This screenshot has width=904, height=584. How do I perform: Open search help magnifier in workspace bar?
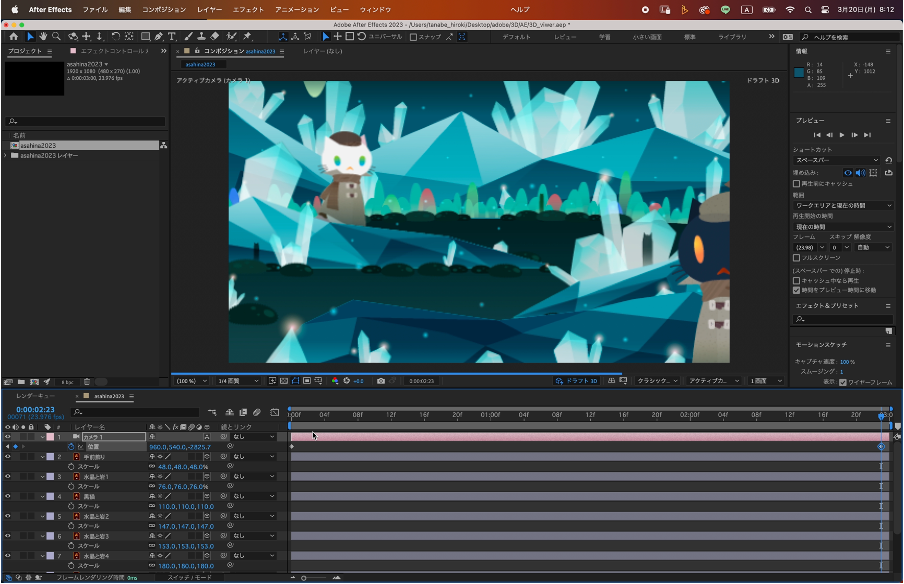[805, 37]
